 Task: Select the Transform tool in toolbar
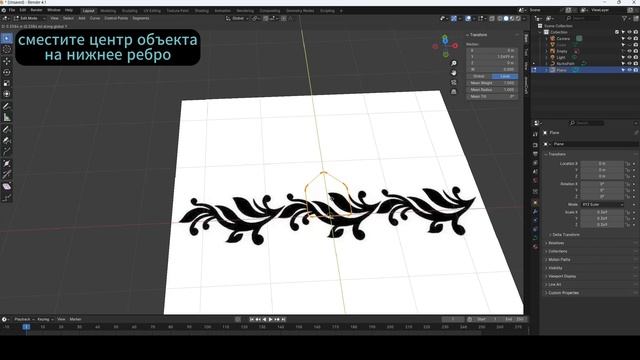[7, 94]
